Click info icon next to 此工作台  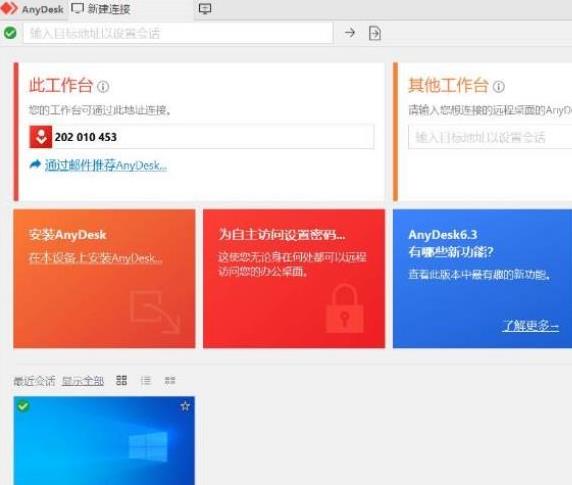pos(103,87)
